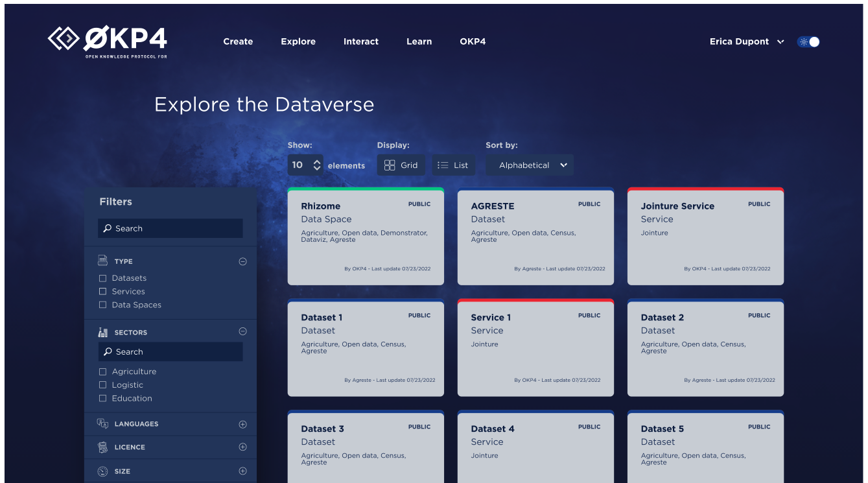Viewport: 868px width, 483px height.
Task: Click the Size gauge icon in filters
Action: point(102,471)
